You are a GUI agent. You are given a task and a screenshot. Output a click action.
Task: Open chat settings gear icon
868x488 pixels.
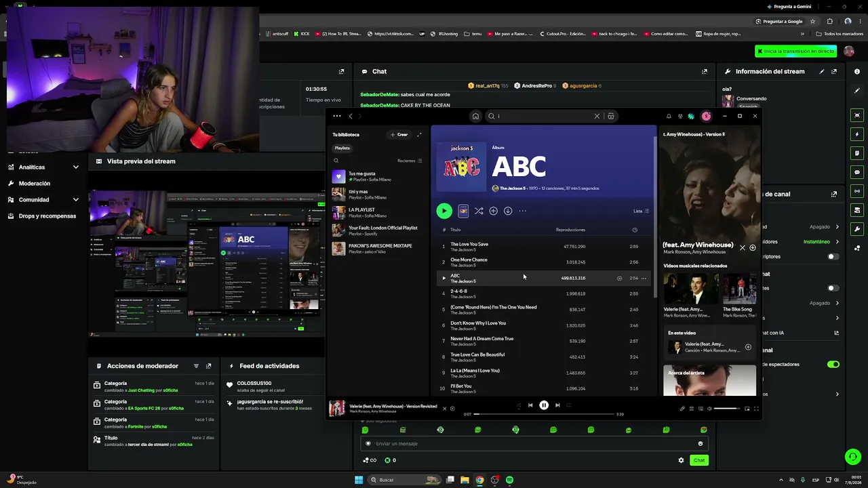681,460
